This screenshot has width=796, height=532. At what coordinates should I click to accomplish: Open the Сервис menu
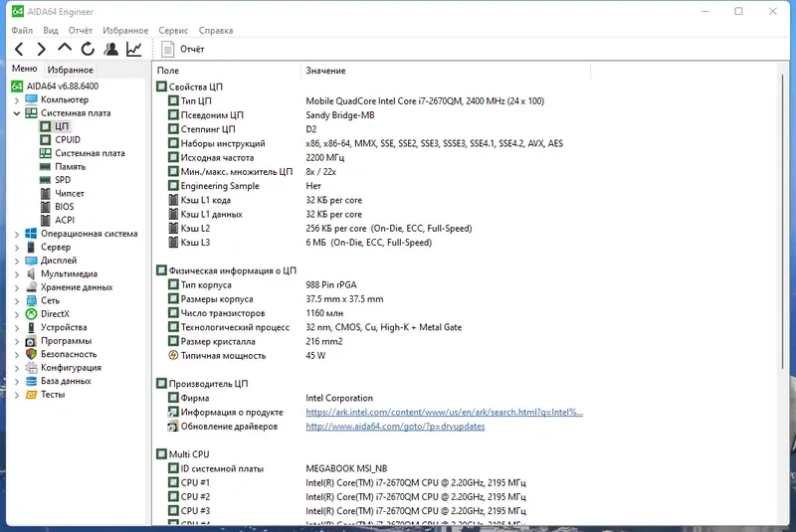point(173,31)
